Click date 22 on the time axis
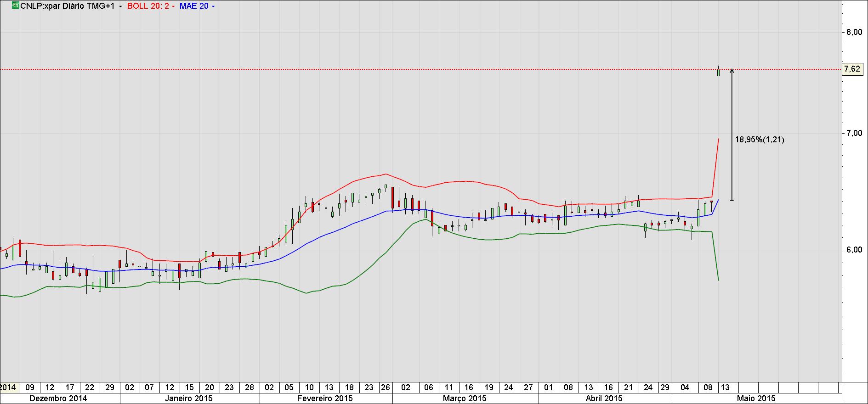 [90, 387]
